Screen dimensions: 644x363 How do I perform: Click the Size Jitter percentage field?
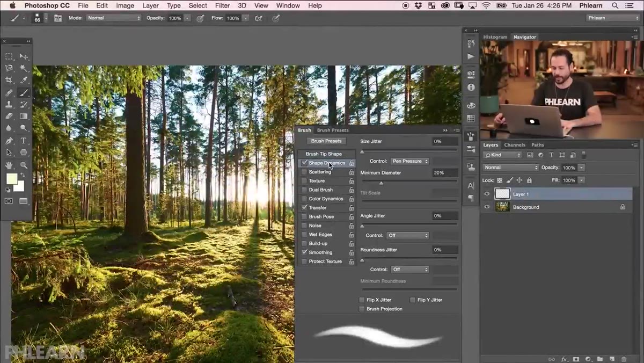point(445,141)
